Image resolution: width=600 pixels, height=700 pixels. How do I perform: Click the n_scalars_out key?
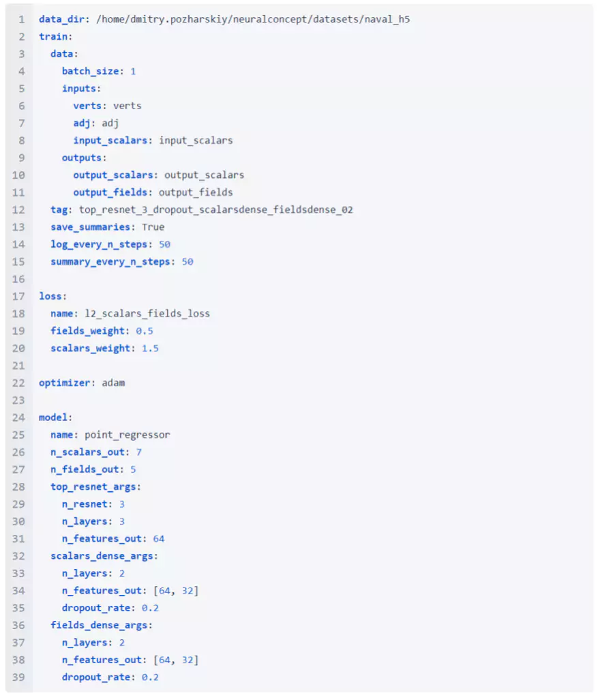pos(87,452)
